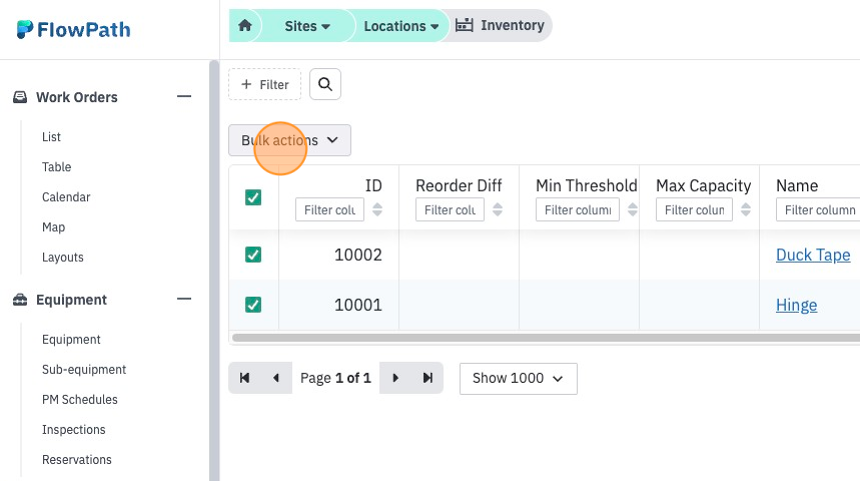
Task: Click the Work Orders inbox icon
Action: tap(20, 97)
